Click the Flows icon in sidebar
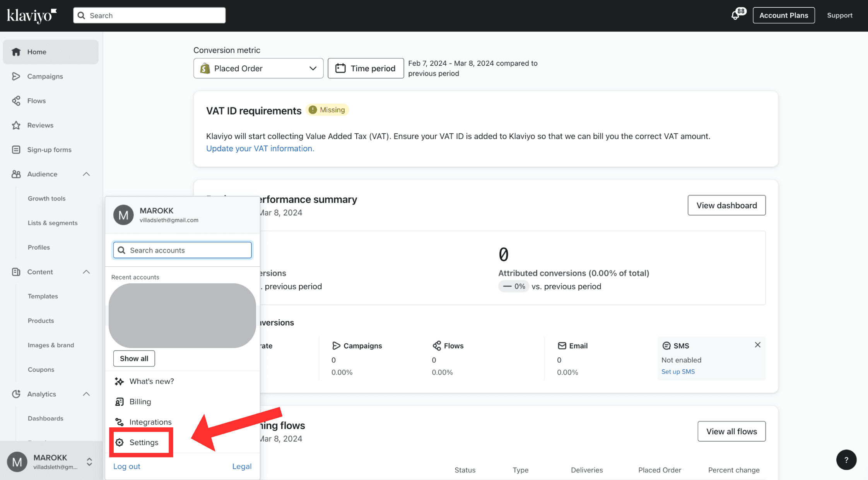The image size is (868, 480). (16, 101)
